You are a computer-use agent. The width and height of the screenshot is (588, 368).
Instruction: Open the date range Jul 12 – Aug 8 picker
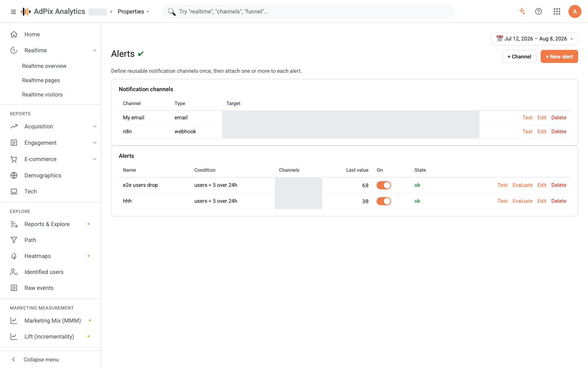535,39
